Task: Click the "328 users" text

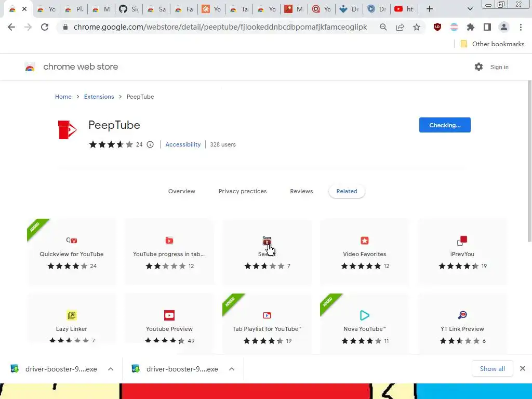Action: click(x=222, y=144)
